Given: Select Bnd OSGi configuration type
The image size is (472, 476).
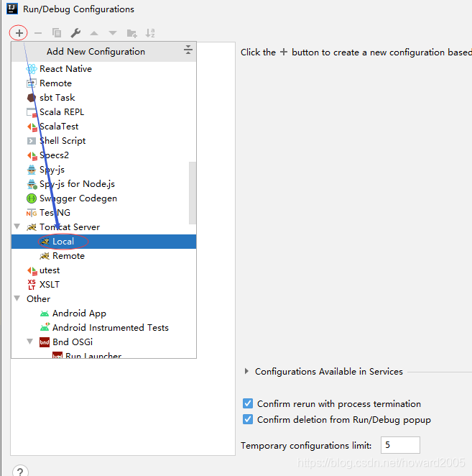Looking at the screenshot, I should pyautogui.click(x=103, y=342).
